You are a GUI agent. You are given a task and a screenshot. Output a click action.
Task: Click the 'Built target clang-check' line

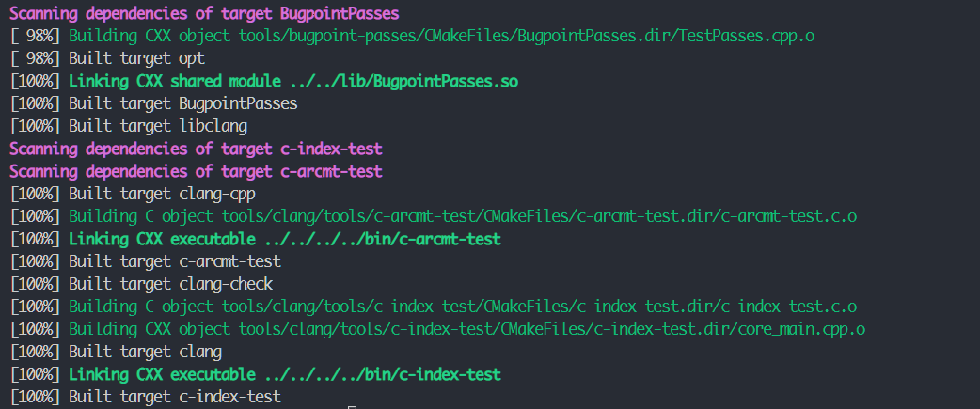[x=141, y=284]
